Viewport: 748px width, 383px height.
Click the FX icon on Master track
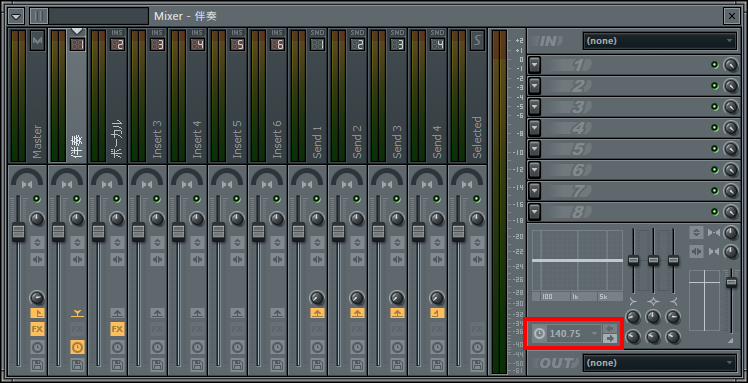pos(37,329)
